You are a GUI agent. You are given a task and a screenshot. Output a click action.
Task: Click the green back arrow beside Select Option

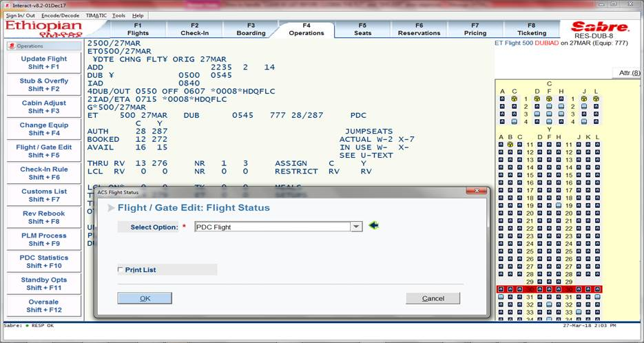(x=373, y=225)
